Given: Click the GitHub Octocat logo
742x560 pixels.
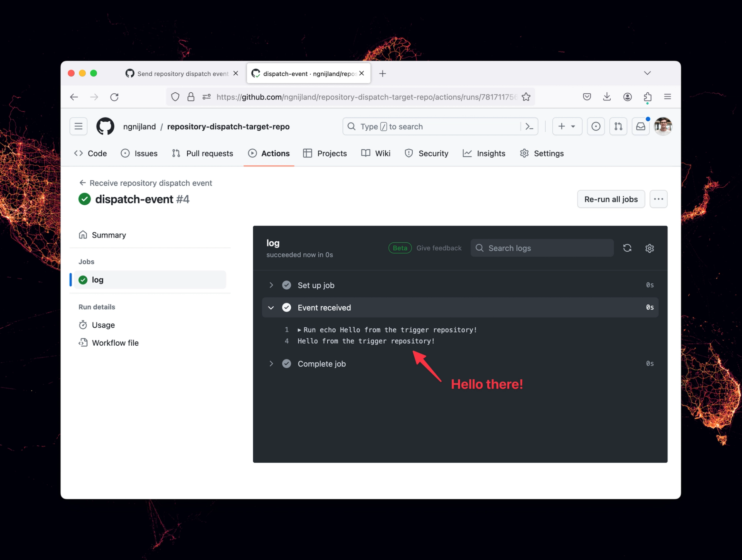Looking at the screenshot, I should point(105,126).
